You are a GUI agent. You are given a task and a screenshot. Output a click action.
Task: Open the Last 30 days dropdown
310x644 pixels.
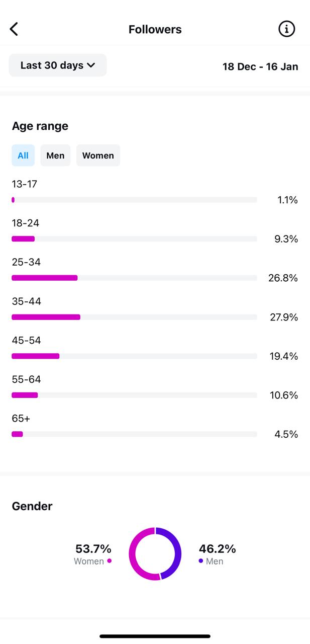(58, 65)
